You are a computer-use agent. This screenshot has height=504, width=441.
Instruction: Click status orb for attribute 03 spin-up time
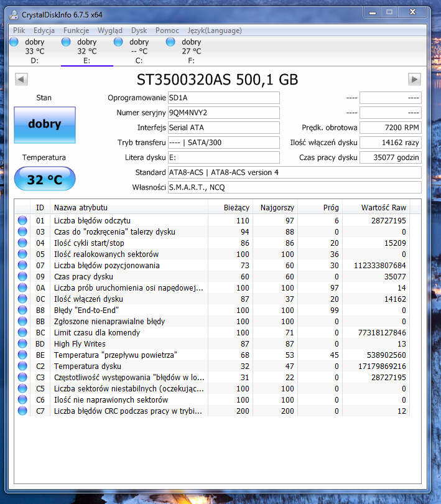coord(22,231)
